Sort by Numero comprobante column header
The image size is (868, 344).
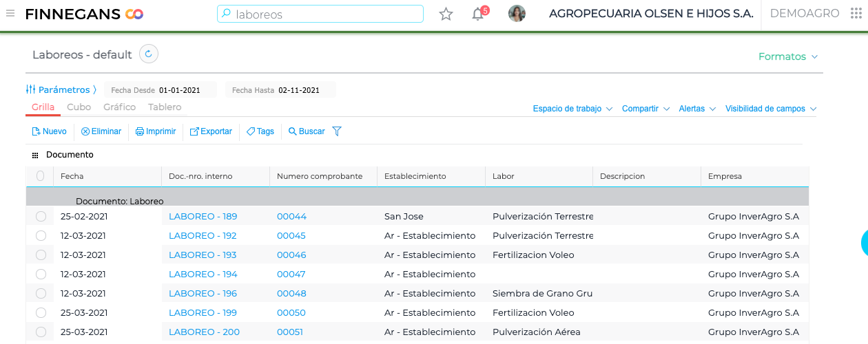pos(323,176)
